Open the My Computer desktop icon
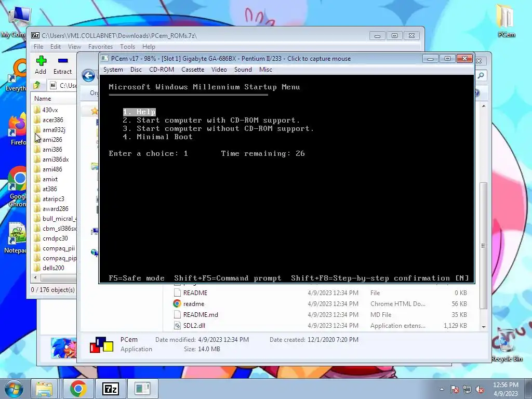Viewport: 532px width, 399px height. pos(15,22)
